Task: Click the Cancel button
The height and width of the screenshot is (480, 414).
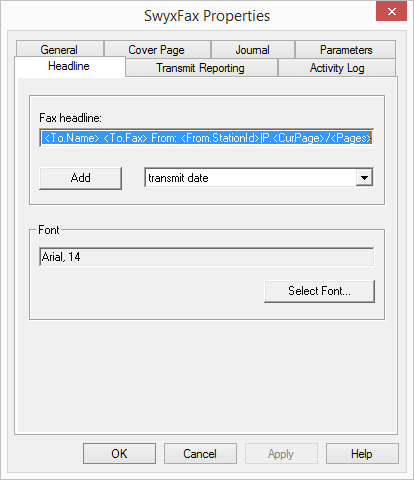Action: point(200,453)
